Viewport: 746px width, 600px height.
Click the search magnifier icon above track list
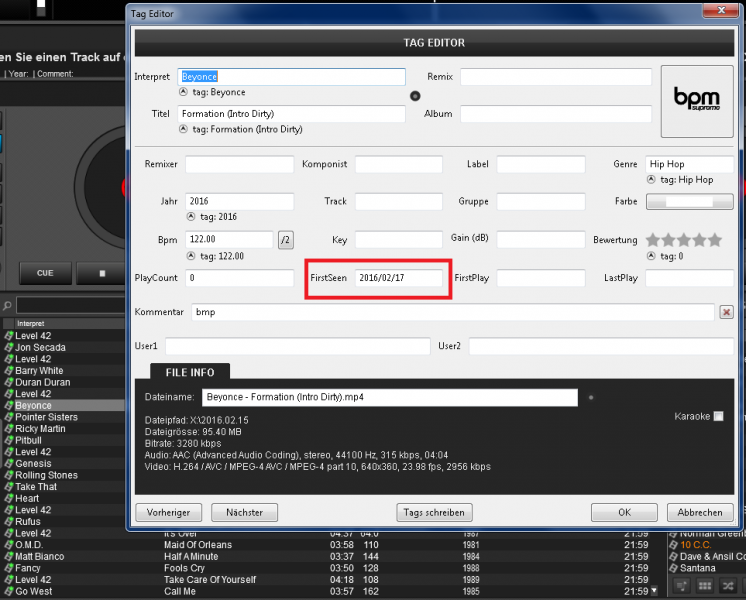pos(7,304)
